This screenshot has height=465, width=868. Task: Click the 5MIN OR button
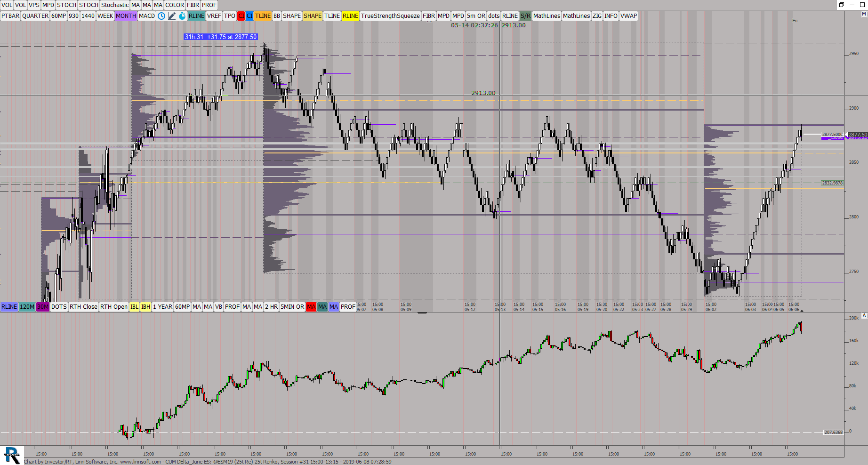coord(292,307)
